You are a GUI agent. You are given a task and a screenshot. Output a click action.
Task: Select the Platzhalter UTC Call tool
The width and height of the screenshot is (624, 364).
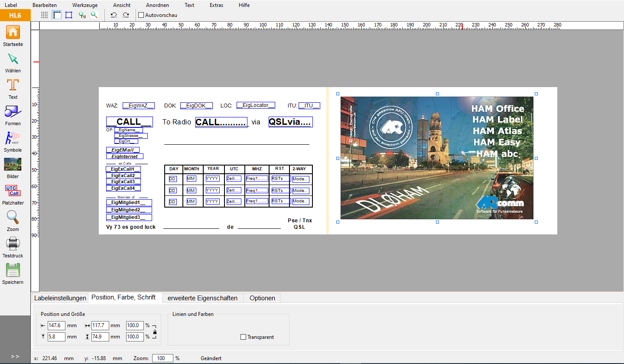point(13,191)
